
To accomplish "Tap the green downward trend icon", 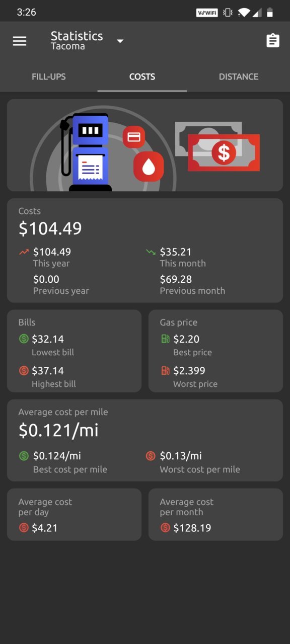I will (x=151, y=252).
